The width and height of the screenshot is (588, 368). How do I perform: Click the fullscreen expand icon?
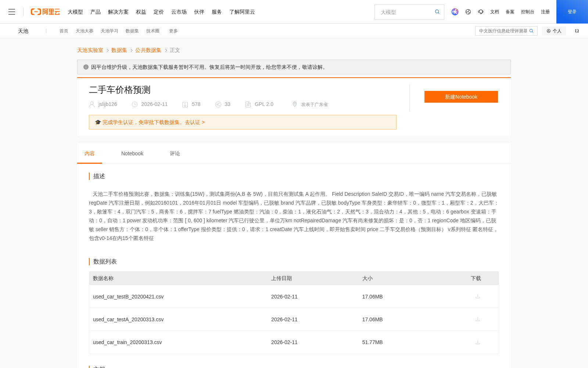pos(577,31)
